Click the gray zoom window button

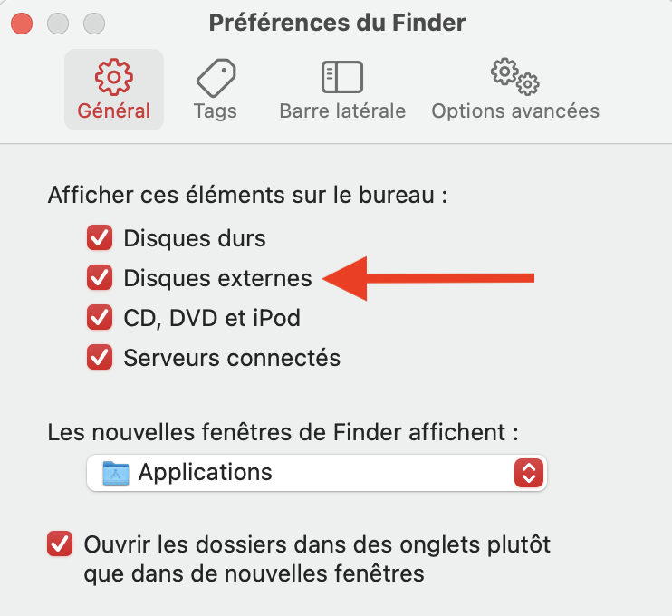pos(93,23)
